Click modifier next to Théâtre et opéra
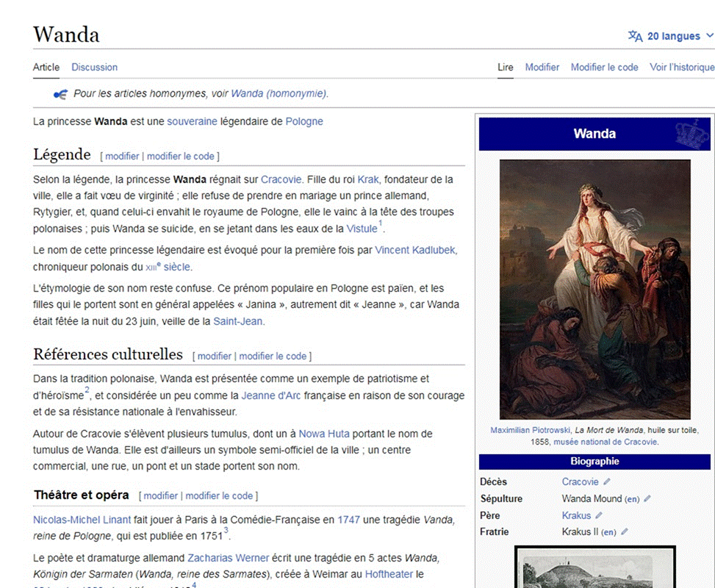The height and width of the screenshot is (588, 715). (160, 495)
